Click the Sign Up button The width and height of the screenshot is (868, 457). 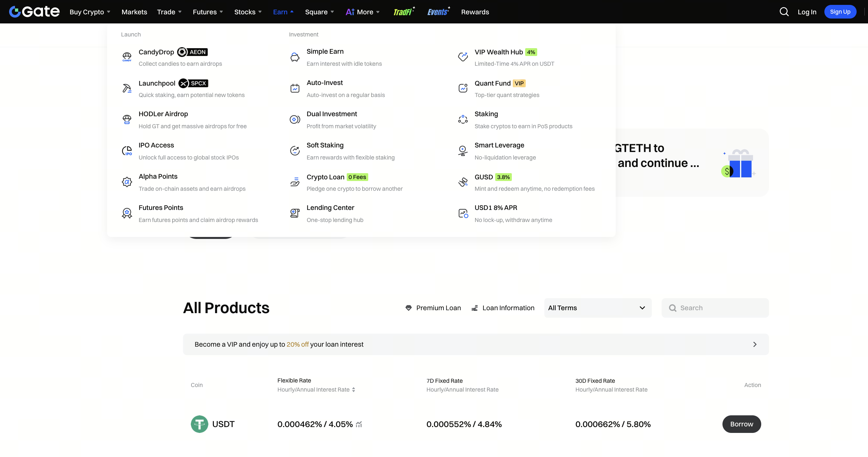[x=840, y=12]
